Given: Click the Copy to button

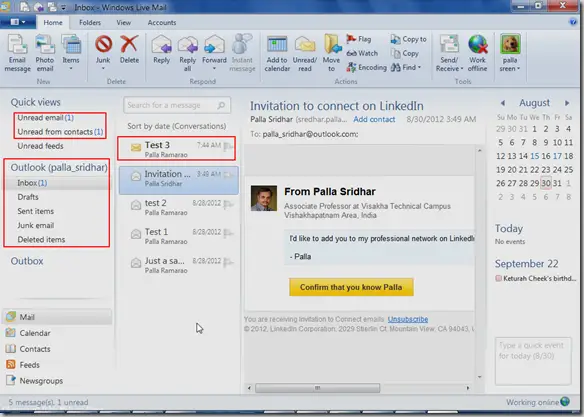Looking at the screenshot, I should pyautogui.click(x=409, y=39).
